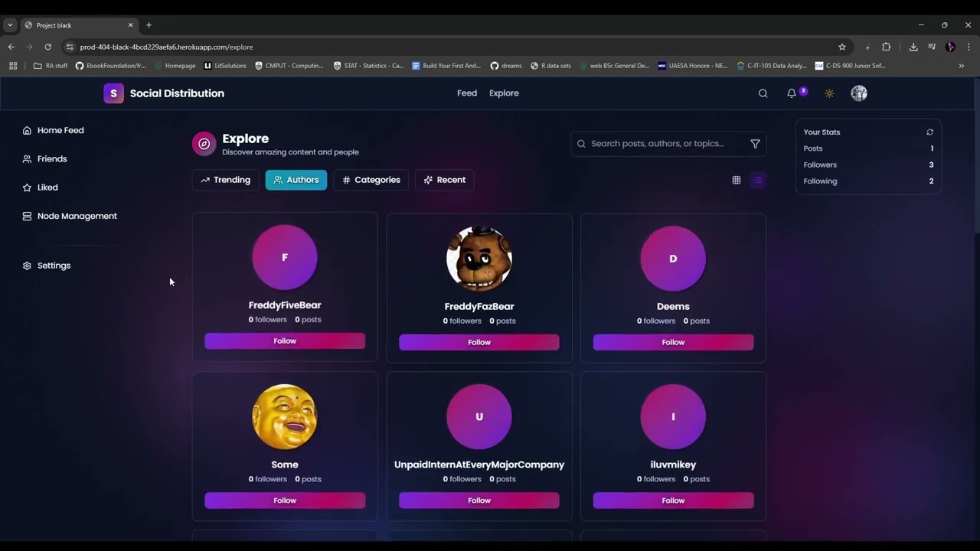Click the U avatar of UnpaidIntern
Image resolution: width=980 pixels, height=551 pixels.
point(479,416)
